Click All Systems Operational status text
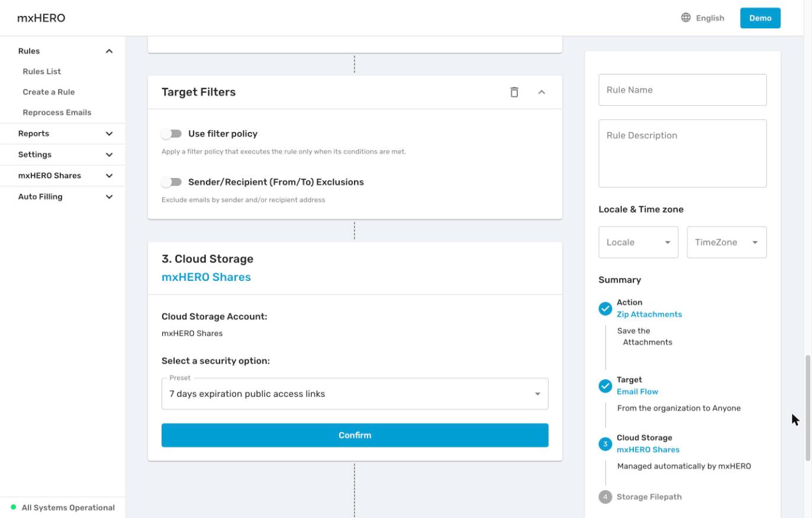The width and height of the screenshot is (812, 518). pos(68,507)
